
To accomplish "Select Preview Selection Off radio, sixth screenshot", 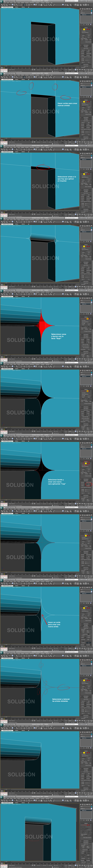I will pyautogui.click(x=81, y=402).
